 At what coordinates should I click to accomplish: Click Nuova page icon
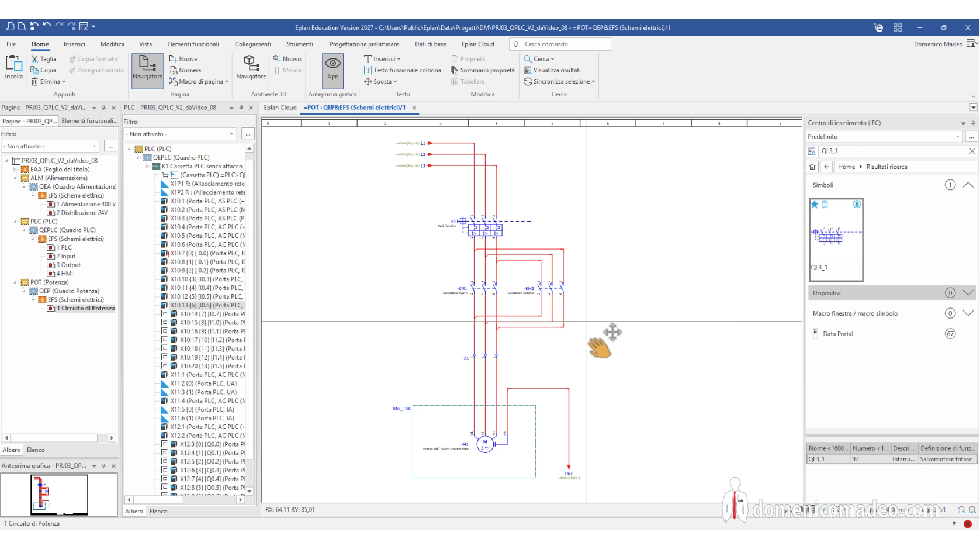(174, 58)
